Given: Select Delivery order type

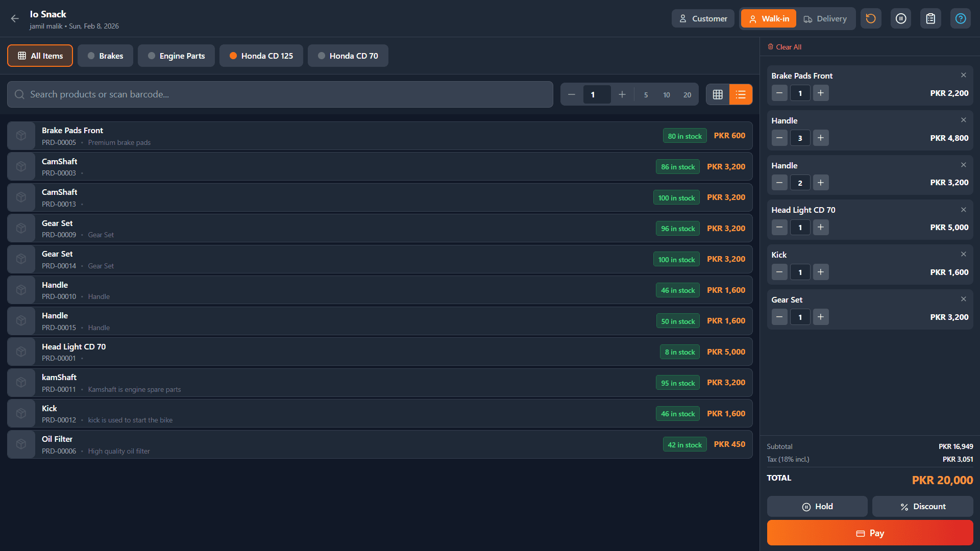Looking at the screenshot, I should click(825, 19).
